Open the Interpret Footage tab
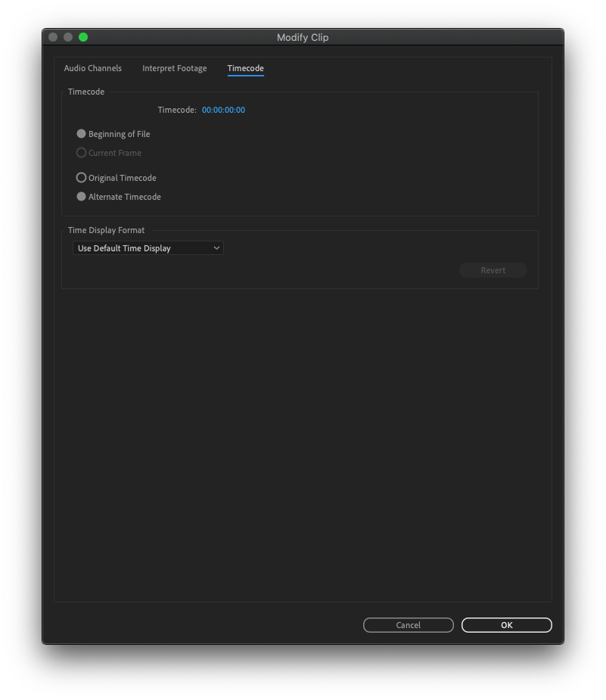The width and height of the screenshot is (606, 700). [175, 68]
